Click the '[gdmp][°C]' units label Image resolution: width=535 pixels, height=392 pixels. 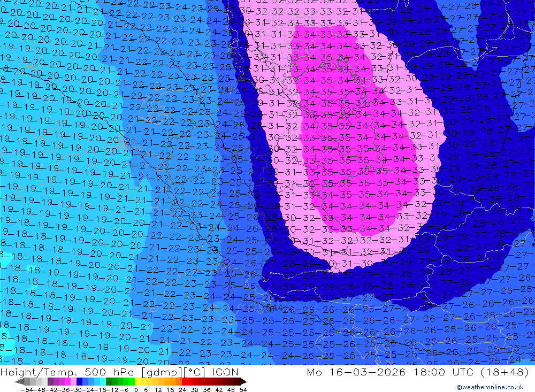click(173, 372)
